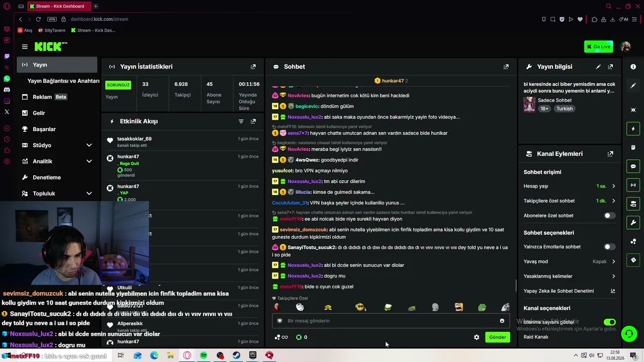Click the chat bubble icon in right rail
644x362 pixels.
click(x=633, y=166)
